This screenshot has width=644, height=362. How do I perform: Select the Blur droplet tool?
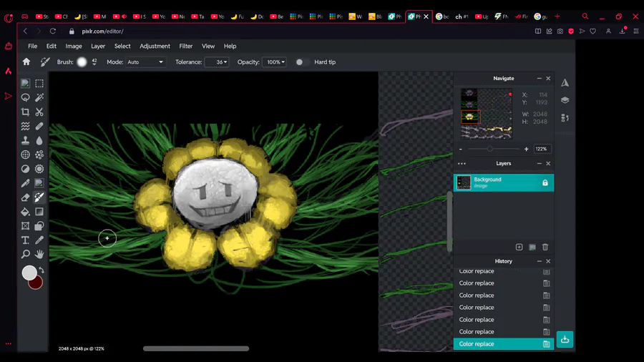point(39,140)
